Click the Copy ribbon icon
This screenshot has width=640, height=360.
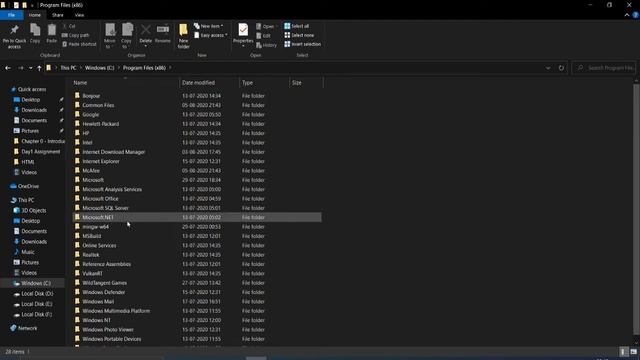tap(35, 30)
